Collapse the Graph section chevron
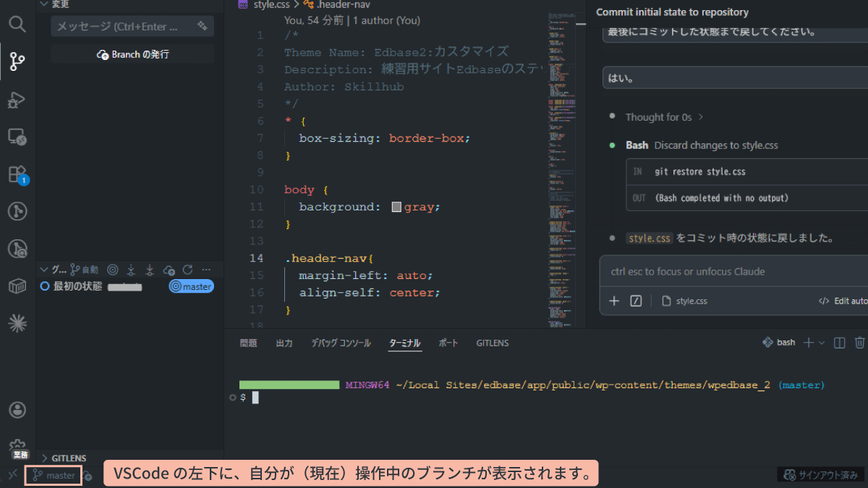The image size is (868, 488). [x=44, y=269]
